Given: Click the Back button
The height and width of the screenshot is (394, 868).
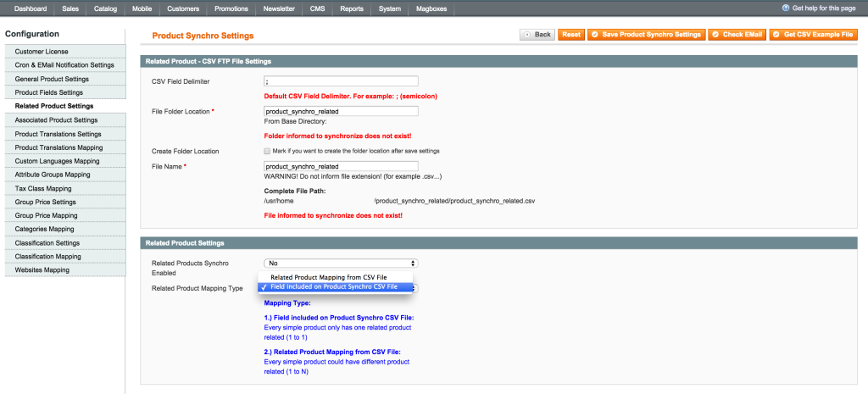Looking at the screenshot, I should (537, 35).
